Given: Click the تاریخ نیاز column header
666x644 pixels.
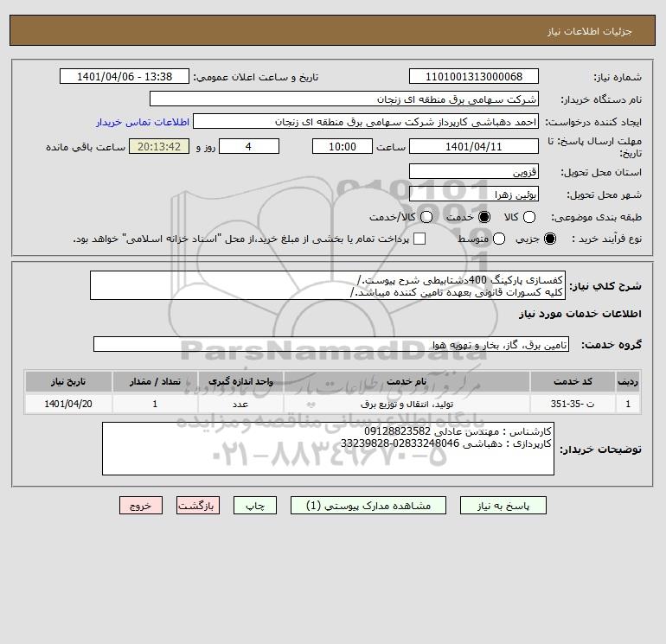Looking at the screenshot, I should pos(68,381).
